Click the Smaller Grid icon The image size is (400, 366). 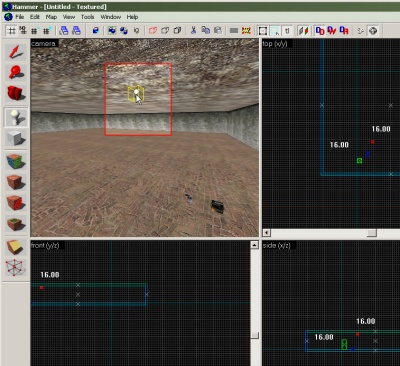point(35,31)
